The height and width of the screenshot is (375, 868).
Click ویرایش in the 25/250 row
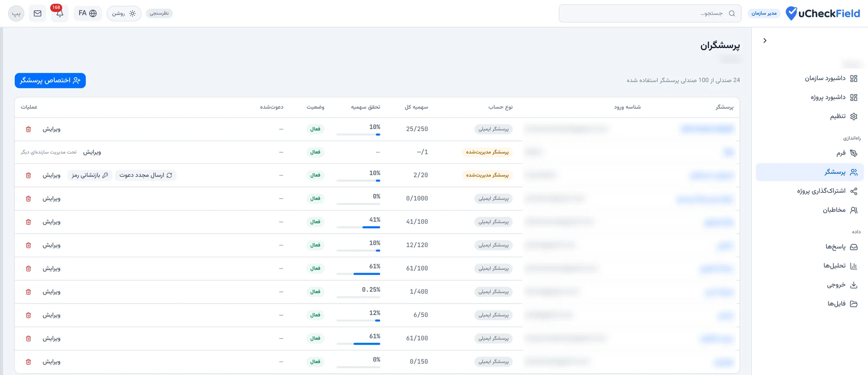(51, 129)
